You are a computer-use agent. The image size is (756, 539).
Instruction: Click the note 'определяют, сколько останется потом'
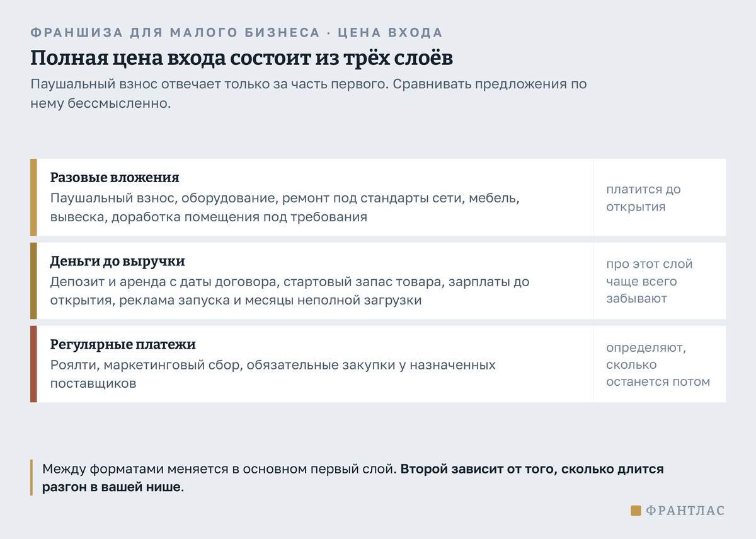658,364
